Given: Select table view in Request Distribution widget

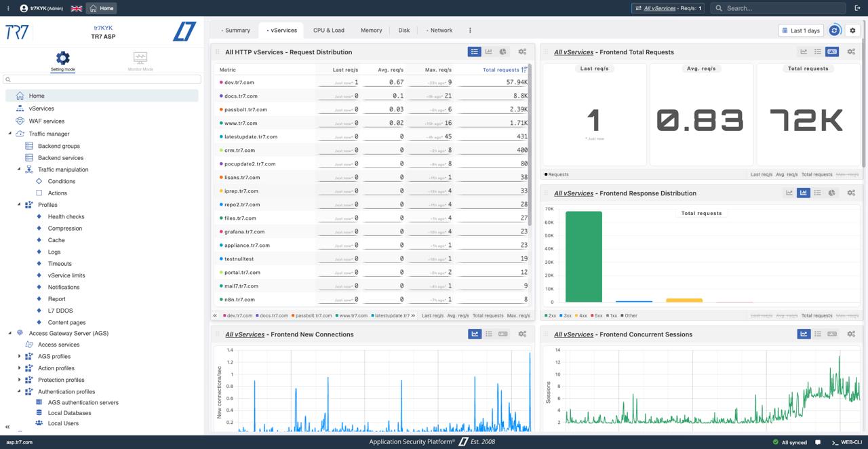Looking at the screenshot, I should [475, 52].
